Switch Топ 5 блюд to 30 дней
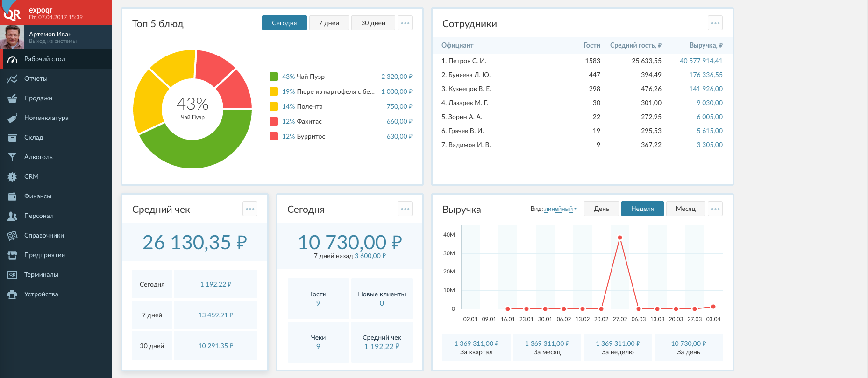 click(373, 23)
